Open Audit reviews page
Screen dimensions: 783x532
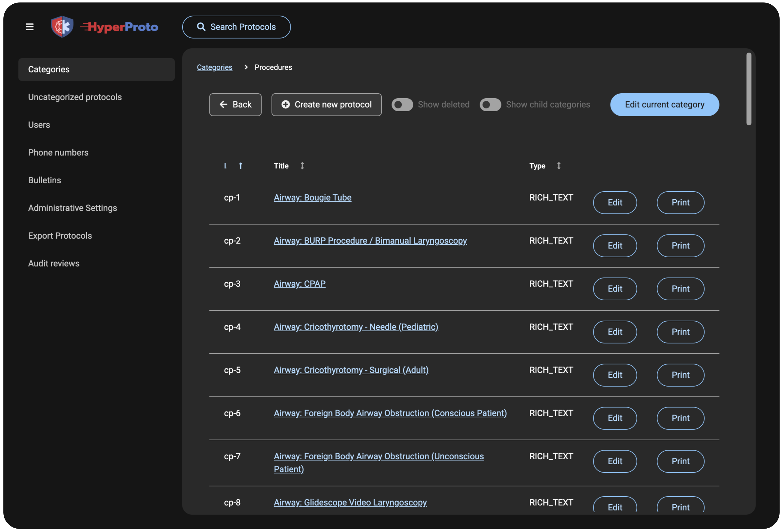pos(96,263)
